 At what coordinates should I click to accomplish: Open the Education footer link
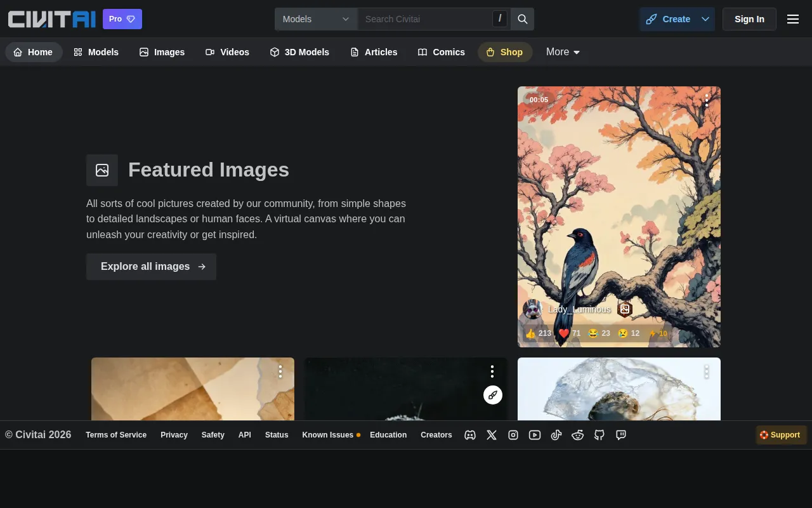point(388,435)
